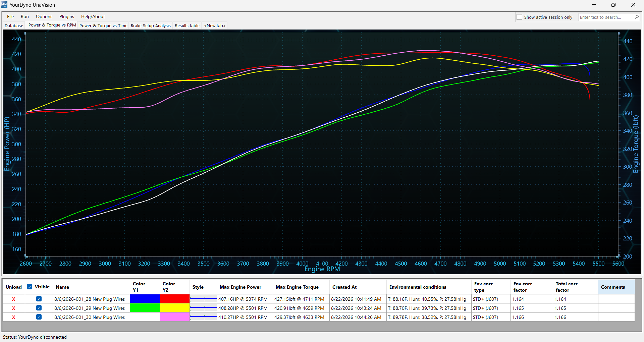
Task: Select the Power & Torque vs RPM tab
Action: [x=52, y=25]
